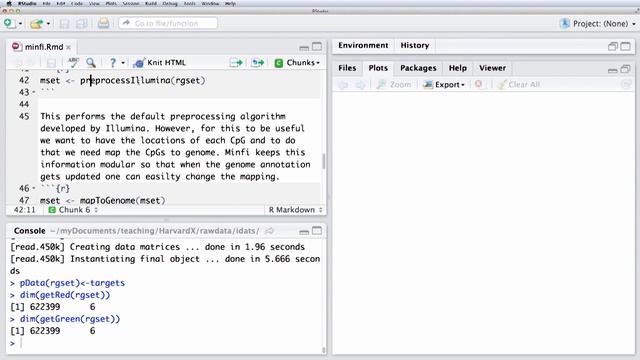Click the editor Save document icon
This screenshot has height=360, width=640.
pyautogui.click(x=51, y=63)
